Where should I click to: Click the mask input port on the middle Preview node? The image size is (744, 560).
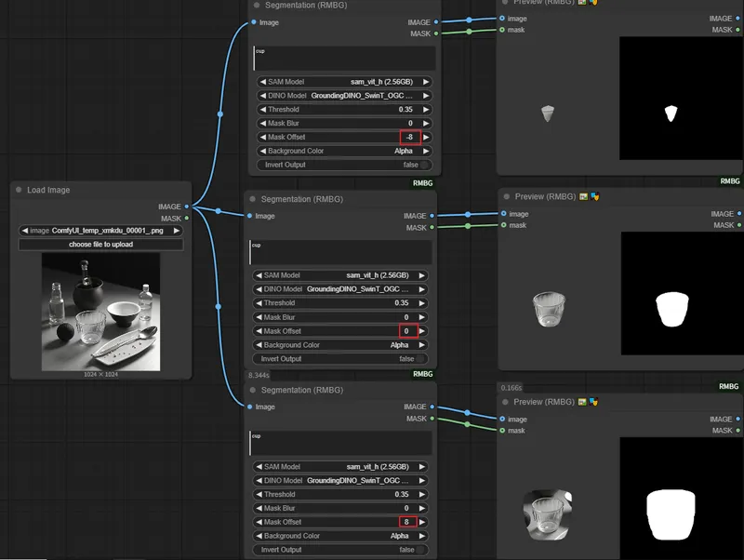(x=503, y=225)
